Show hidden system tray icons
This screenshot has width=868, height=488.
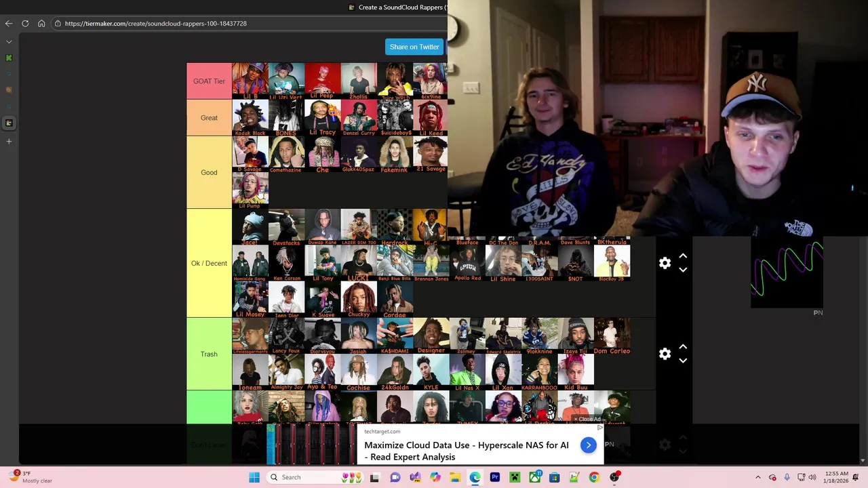click(x=758, y=477)
